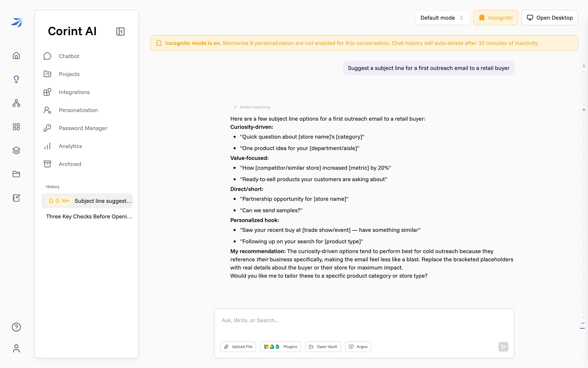Click the Archived box icon
Screen dimensions: 588x368
[x=47, y=164]
